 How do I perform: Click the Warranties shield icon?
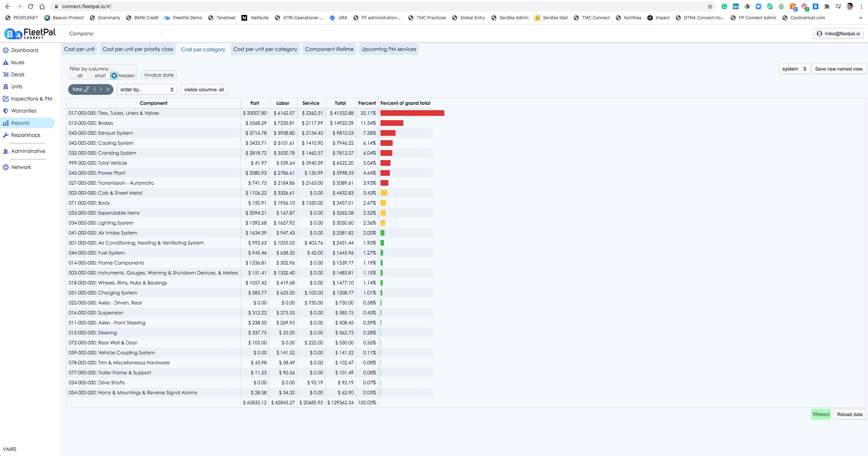click(6, 111)
